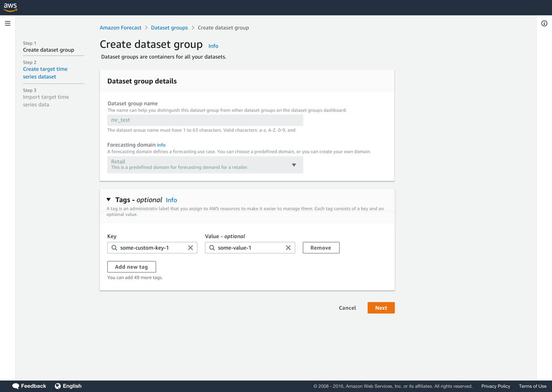Open the hamburger navigation menu
Image resolution: width=552 pixels, height=392 pixels.
[x=8, y=24]
